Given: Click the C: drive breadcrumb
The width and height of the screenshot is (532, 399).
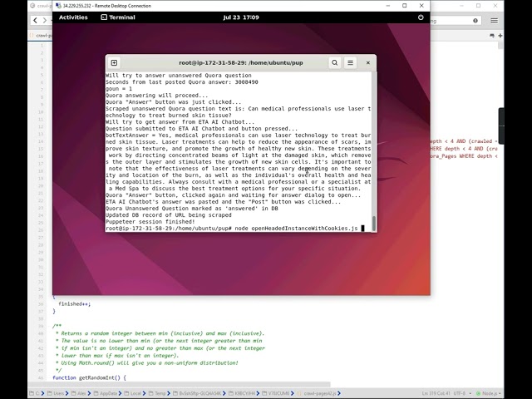Looking at the screenshot, I should 37,393.
